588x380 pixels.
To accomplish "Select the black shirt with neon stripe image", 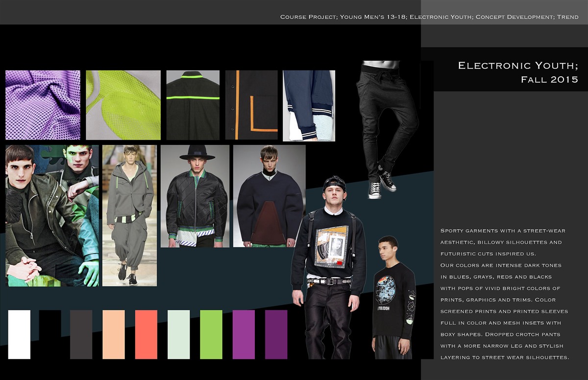I will pos(193,105).
